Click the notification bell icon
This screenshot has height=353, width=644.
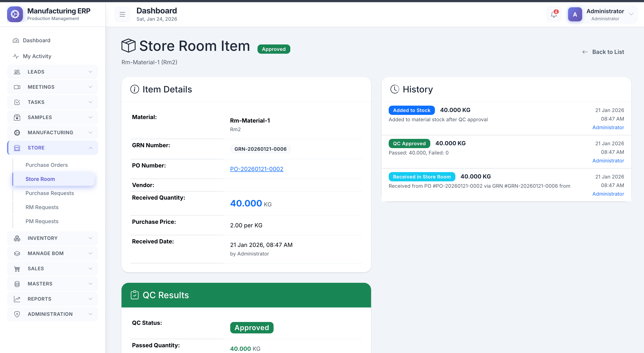pyautogui.click(x=554, y=15)
